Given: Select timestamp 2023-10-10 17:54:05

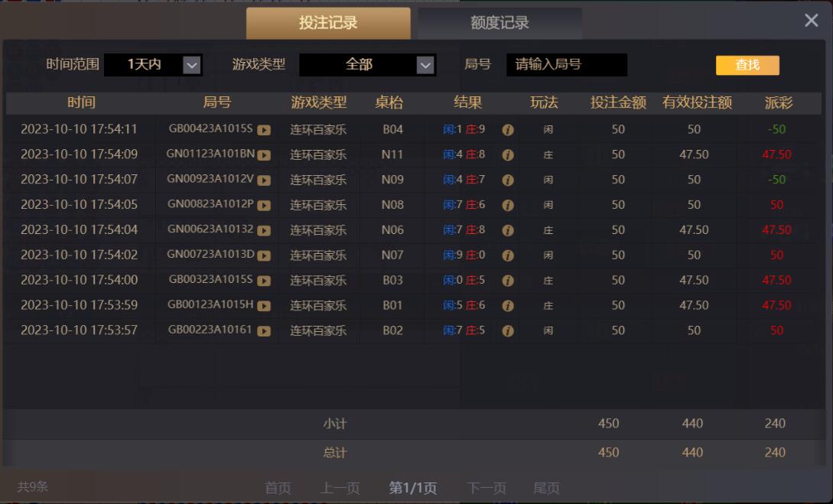Looking at the screenshot, I should [x=79, y=204].
